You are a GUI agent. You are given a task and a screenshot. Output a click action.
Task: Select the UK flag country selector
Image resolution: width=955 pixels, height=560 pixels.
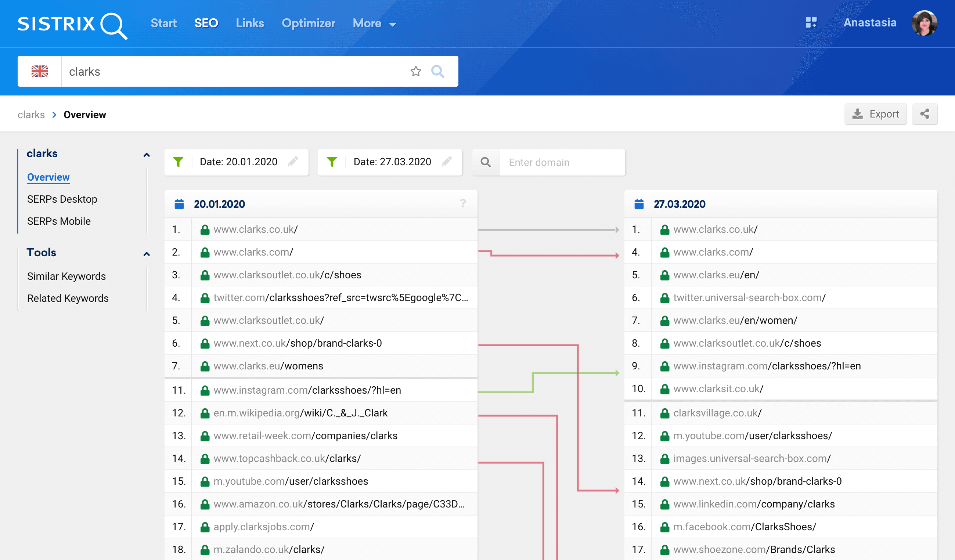point(39,71)
